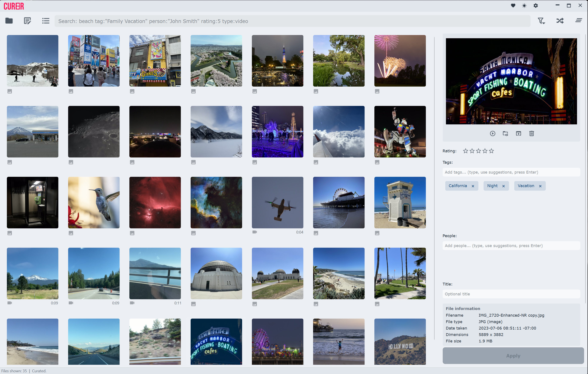Viewport: 588px width, 374px height.
Task: Delete the selected image with the trash icon
Action: pos(532,134)
